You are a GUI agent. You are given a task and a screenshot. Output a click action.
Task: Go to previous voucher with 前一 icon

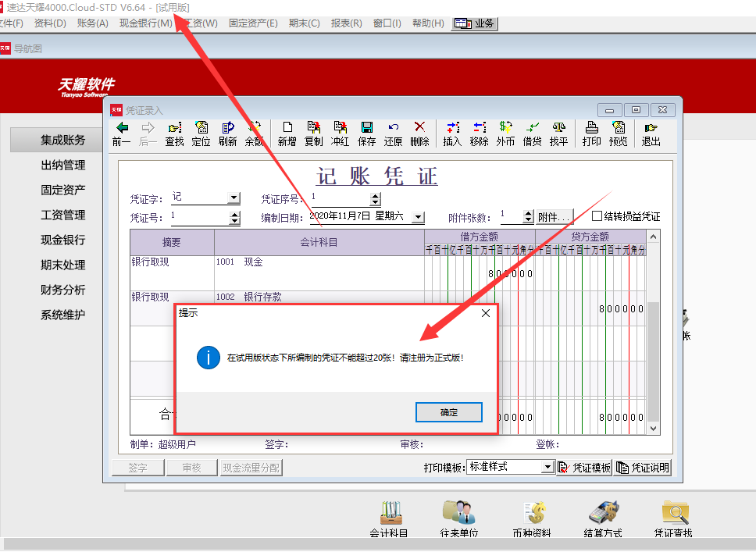(x=122, y=134)
